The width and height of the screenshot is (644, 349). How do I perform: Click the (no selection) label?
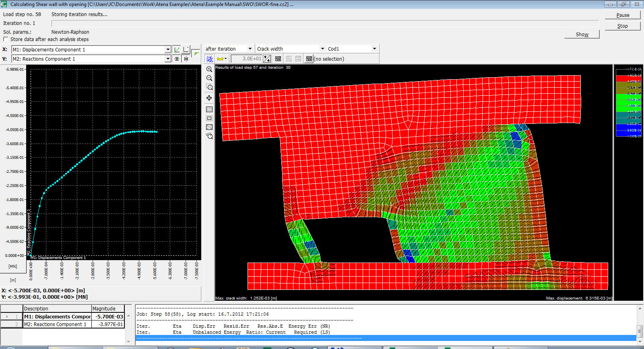(x=329, y=59)
